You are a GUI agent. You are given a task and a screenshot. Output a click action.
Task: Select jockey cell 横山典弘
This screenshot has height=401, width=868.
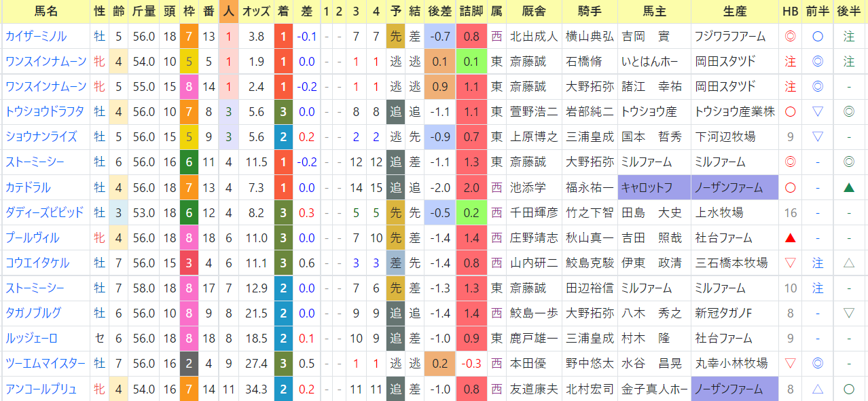pos(590,37)
